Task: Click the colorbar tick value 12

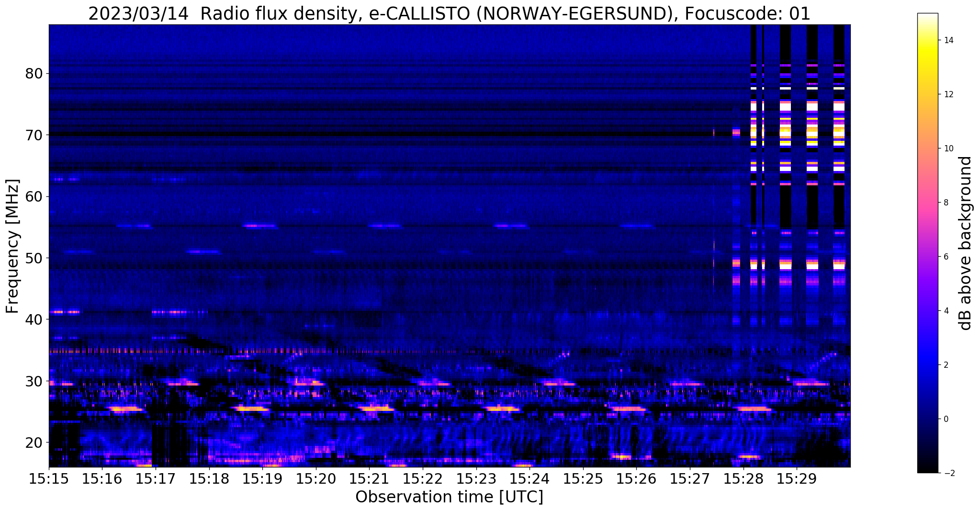Action: tap(948, 94)
